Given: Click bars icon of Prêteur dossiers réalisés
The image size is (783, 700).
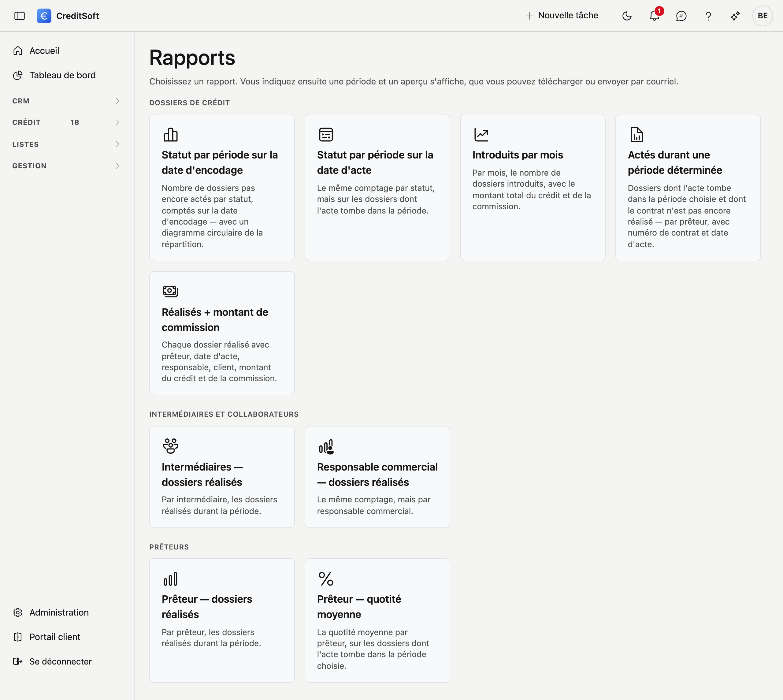Looking at the screenshot, I should point(170,579).
